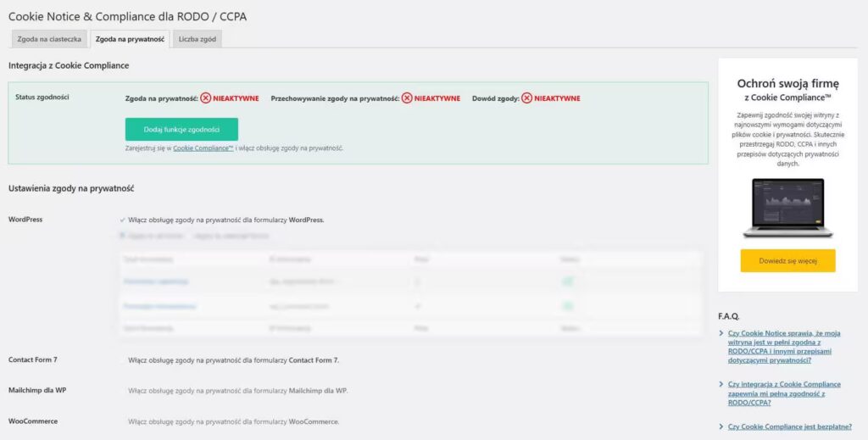Click red X icon beside Dowód zgody

click(527, 98)
